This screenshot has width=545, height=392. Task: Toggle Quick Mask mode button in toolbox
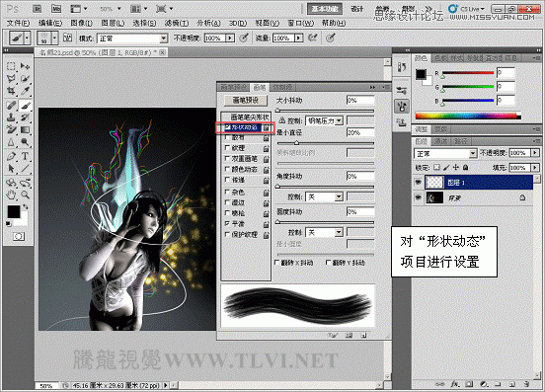click(x=19, y=237)
